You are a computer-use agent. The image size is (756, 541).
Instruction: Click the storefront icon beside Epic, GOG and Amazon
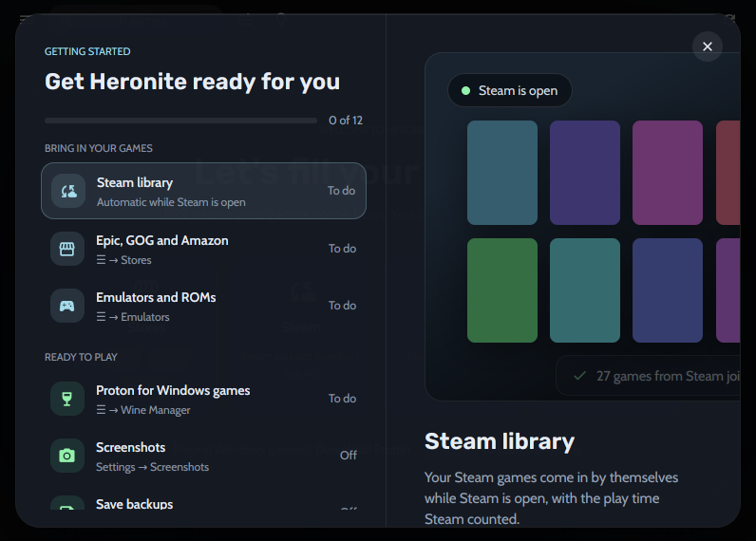67,249
